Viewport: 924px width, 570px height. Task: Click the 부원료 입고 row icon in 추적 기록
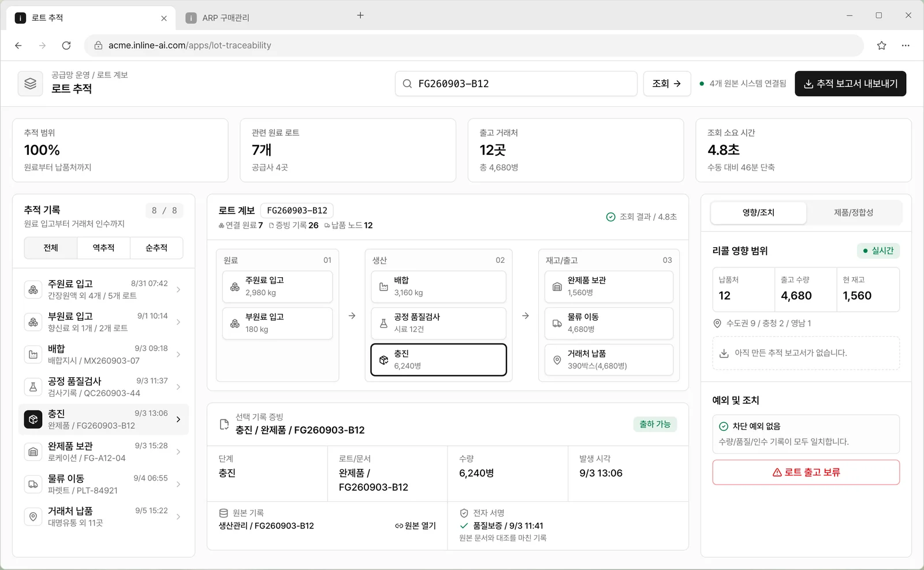coord(33,322)
